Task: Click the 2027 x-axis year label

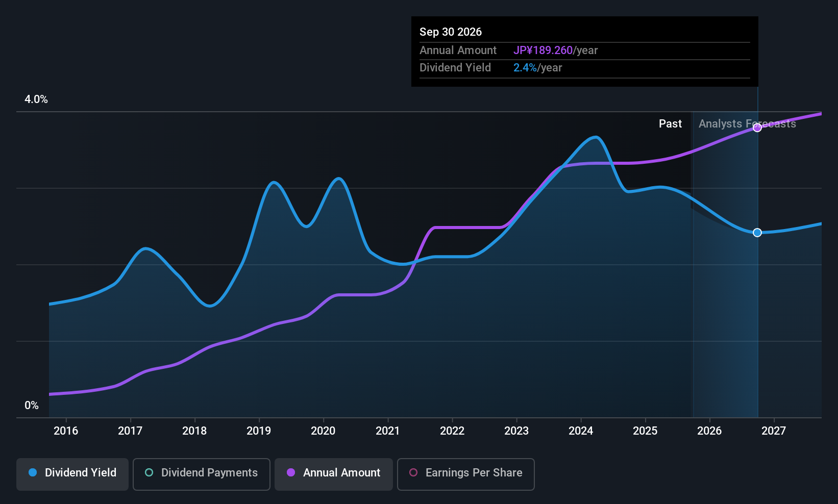Action: point(774,431)
